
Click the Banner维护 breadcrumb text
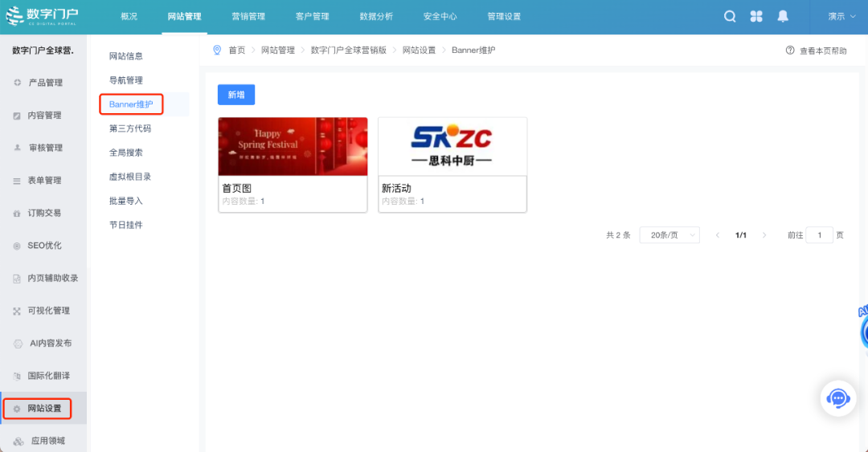473,51
